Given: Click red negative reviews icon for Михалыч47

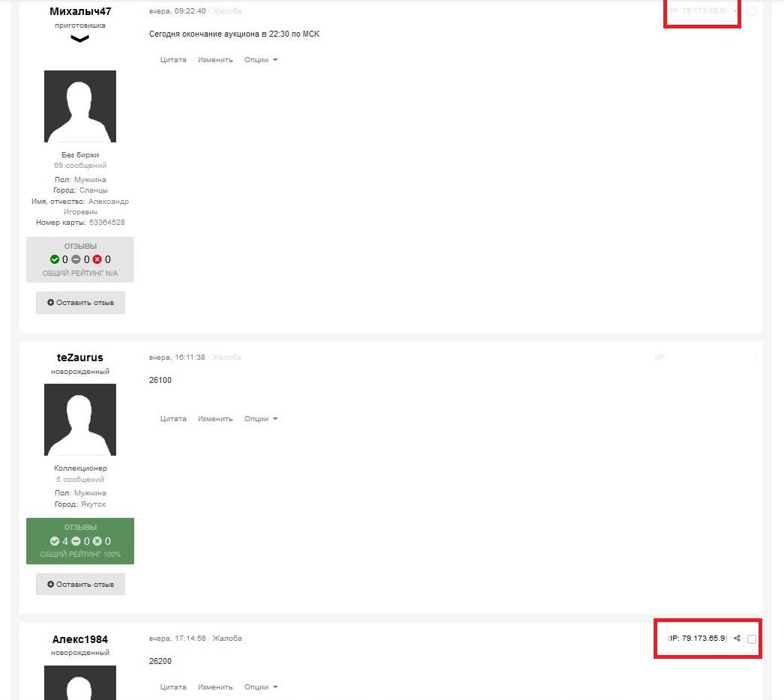Looking at the screenshot, I should point(97,259).
